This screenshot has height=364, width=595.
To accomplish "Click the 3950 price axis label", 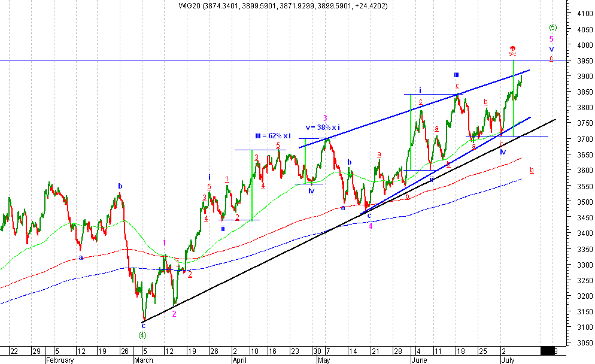I will (584, 60).
